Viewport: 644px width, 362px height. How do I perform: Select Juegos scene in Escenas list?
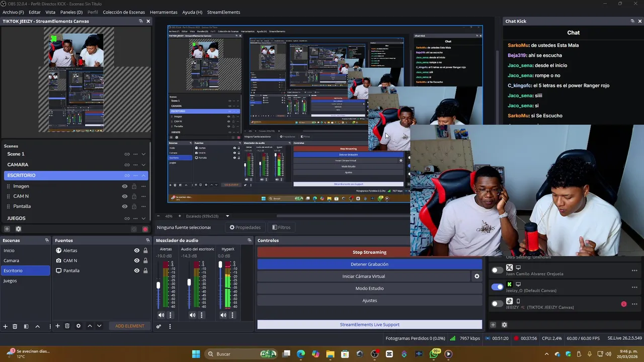pyautogui.click(x=25, y=281)
